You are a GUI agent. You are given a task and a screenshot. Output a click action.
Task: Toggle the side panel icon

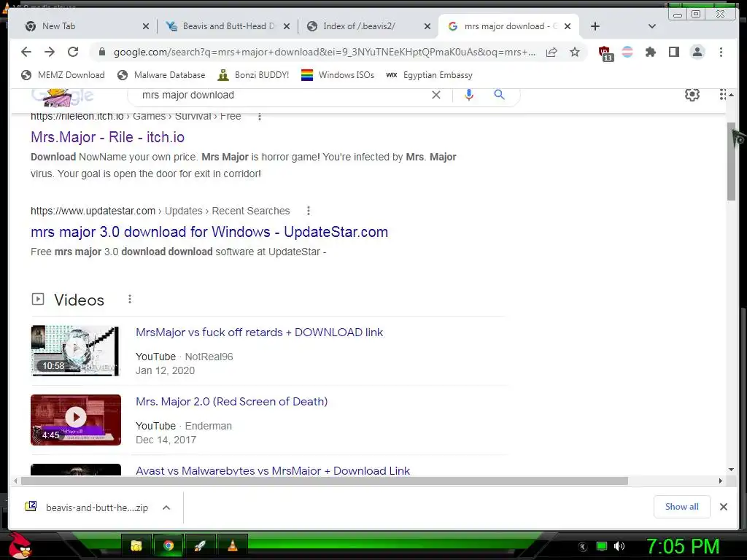point(673,52)
